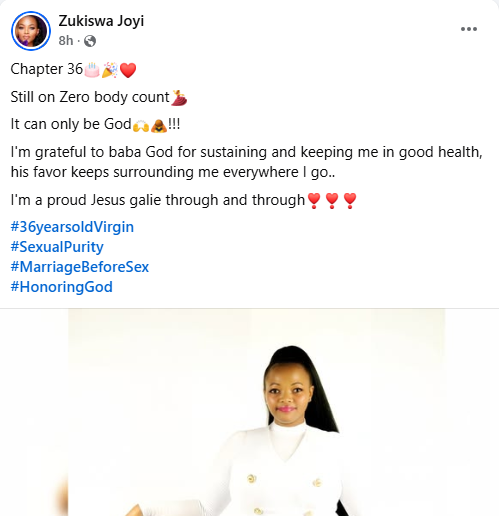Follow the #SexualPurity hashtag link

(x=57, y=247)
